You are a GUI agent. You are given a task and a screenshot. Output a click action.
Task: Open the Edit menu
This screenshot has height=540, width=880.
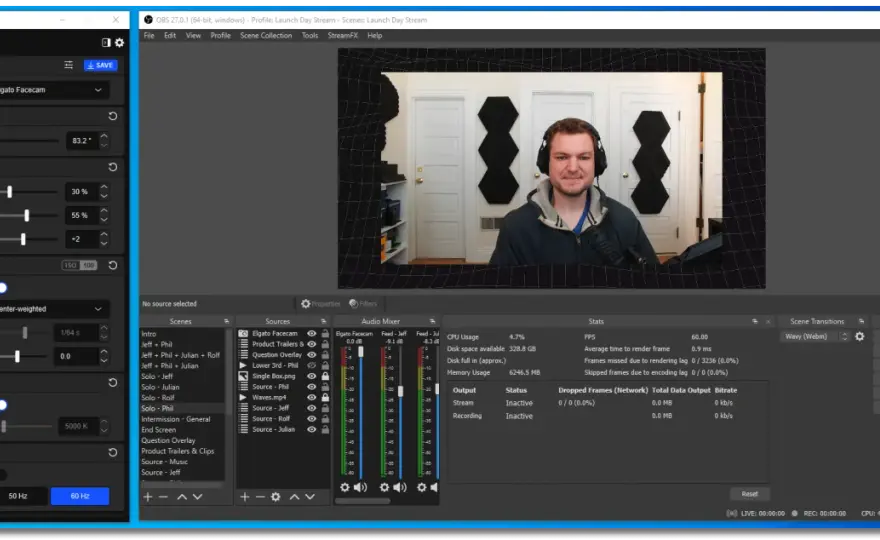(170, 35)
